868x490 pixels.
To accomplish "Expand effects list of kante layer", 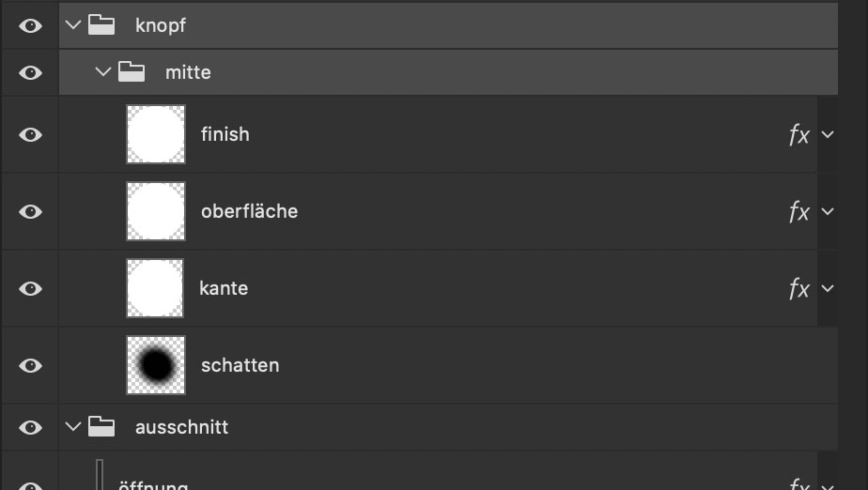I will tap(828, 288).
